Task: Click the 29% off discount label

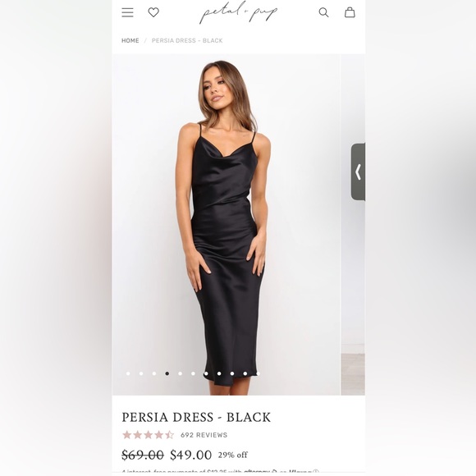Action: pyautogui.click(x=232, y=455)
